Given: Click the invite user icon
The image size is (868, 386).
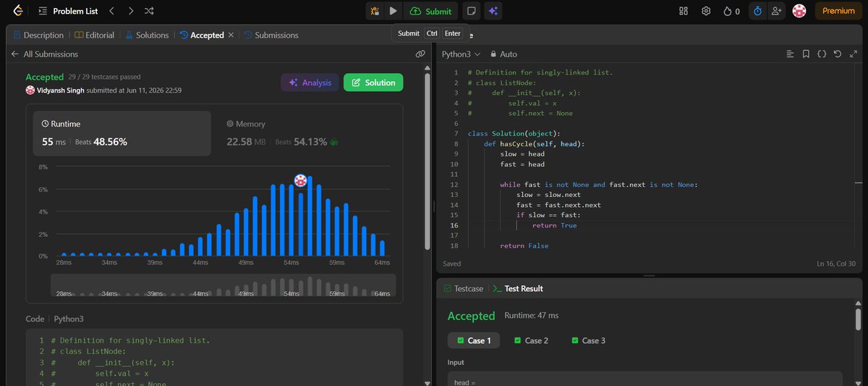Looking at the screenshot, I should click(x=778, y=11).
